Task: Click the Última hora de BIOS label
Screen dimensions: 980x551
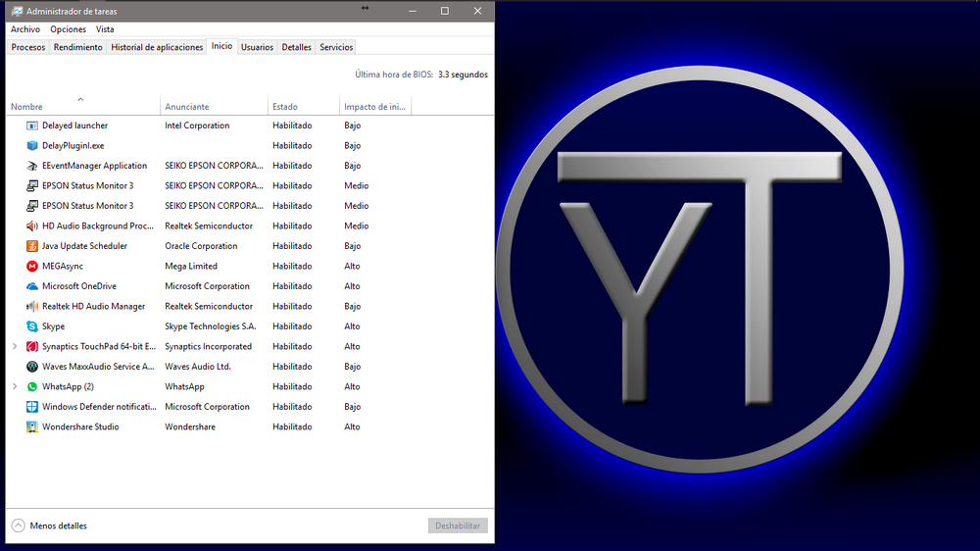Action: click(394, 75)
